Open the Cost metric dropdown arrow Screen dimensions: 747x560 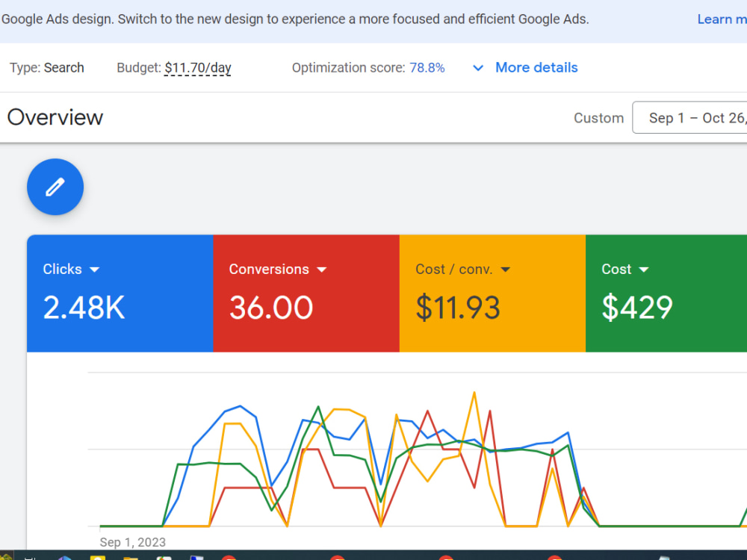[x=644, y=270]
